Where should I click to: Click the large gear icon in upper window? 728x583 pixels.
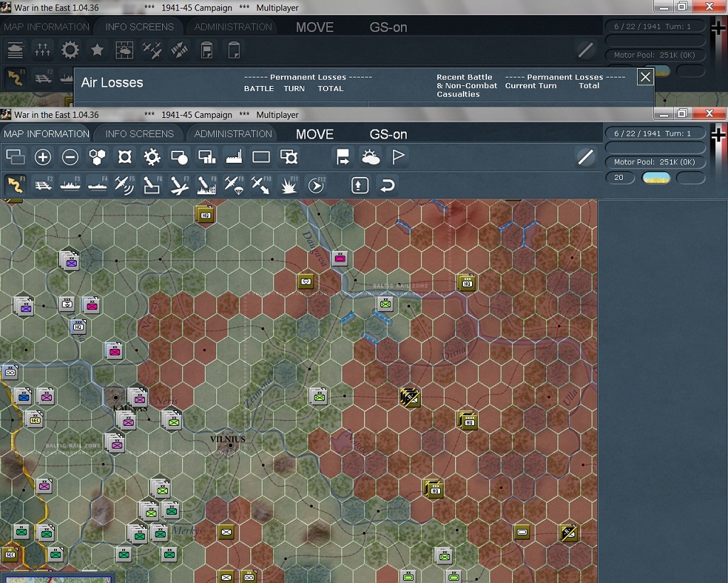(70, 50)
